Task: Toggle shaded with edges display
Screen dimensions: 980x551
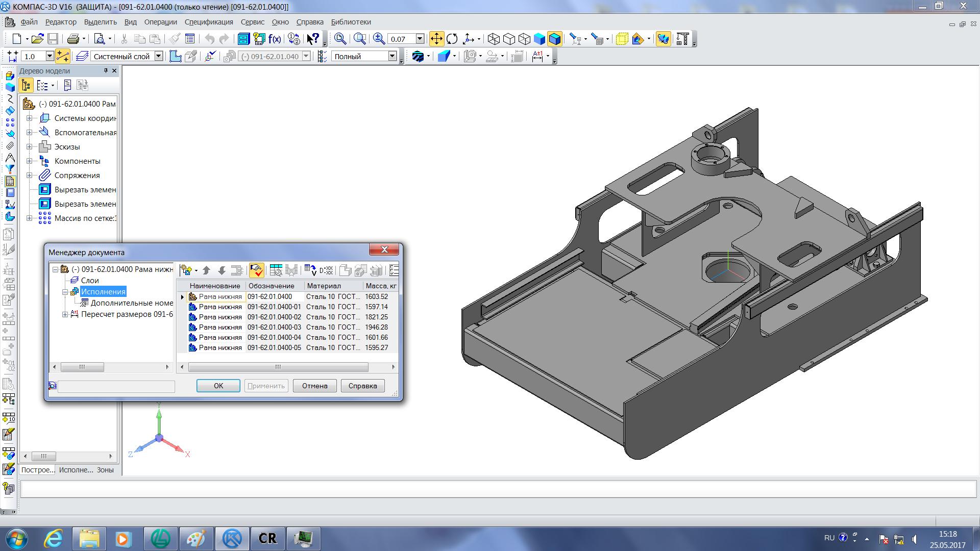Action: coord(555,39)
